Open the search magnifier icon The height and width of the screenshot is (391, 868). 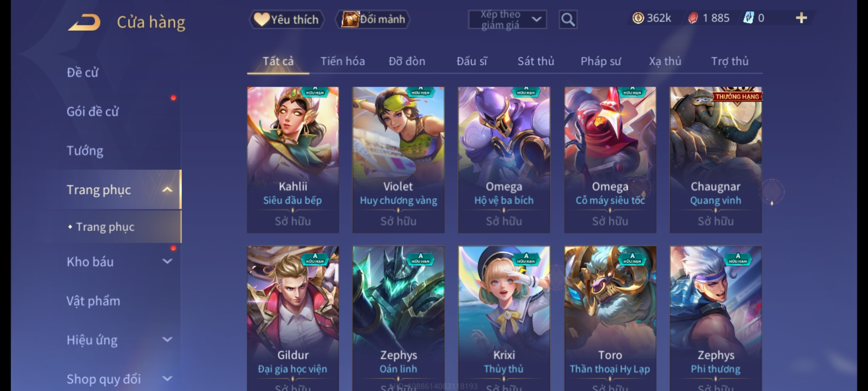568,19
